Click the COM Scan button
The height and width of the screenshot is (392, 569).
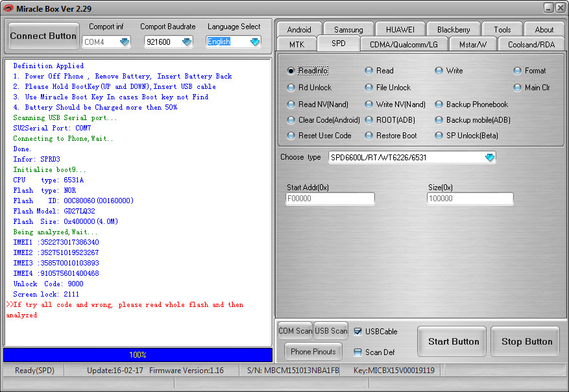click(x=295, y=330)
